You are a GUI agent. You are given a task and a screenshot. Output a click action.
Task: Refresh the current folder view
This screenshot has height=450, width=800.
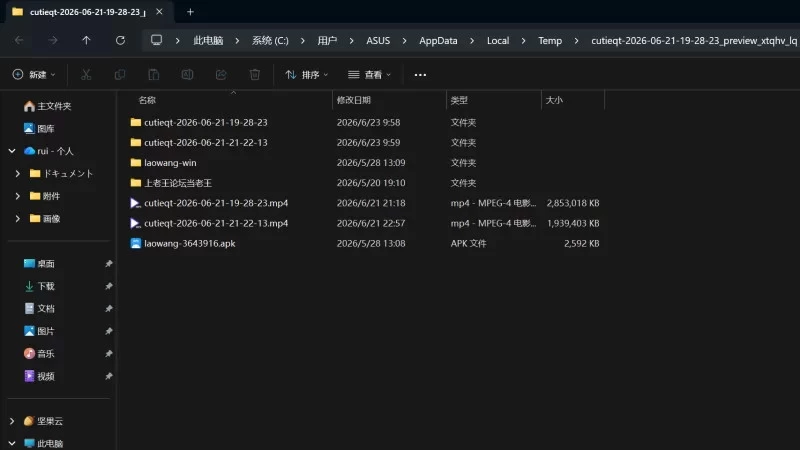[120, 40]
